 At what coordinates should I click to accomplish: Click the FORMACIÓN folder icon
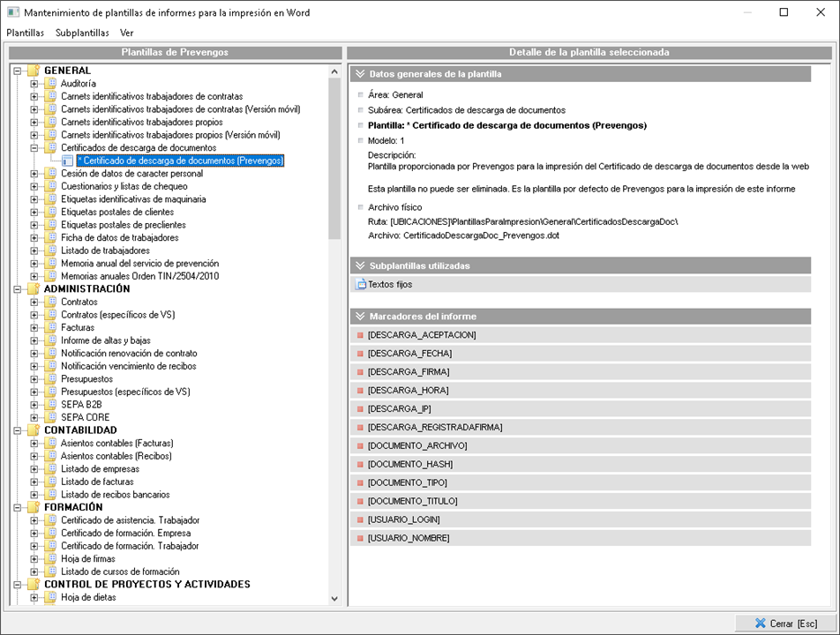(34, 507)
